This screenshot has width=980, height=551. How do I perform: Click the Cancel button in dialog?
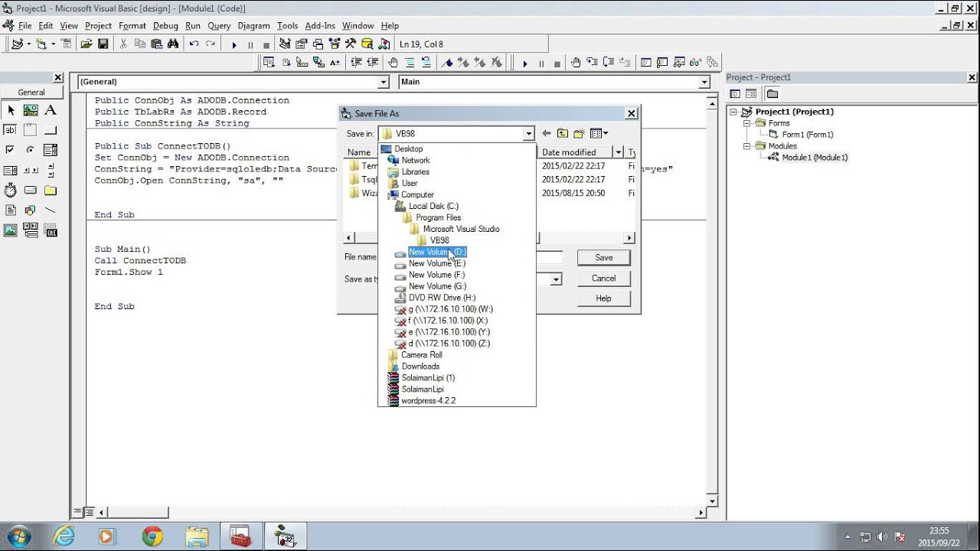click(603, 279)
